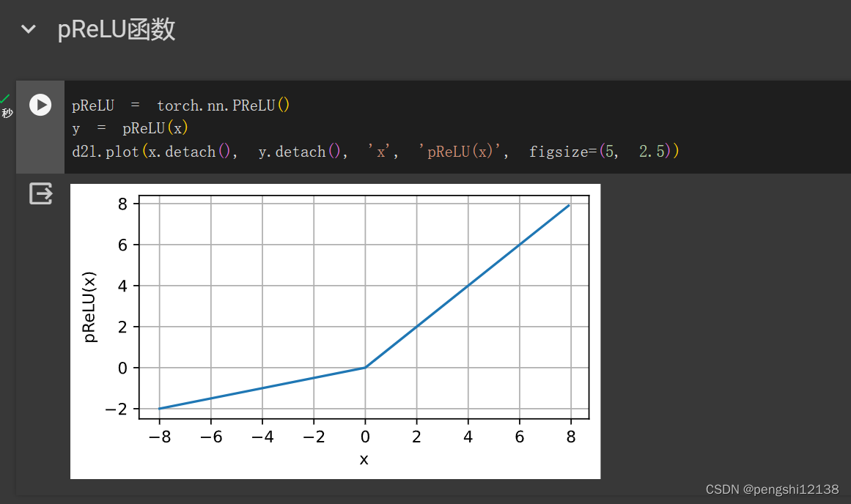Click the code line 'y = pReLU(x)'
Image resolution: width=851 pixels, height=504 pixels.
point(130,129)
